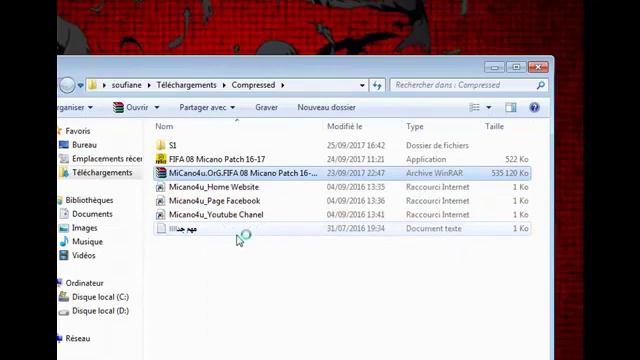
Task: Click Compressed in the address path
Action: click(253, 85)
